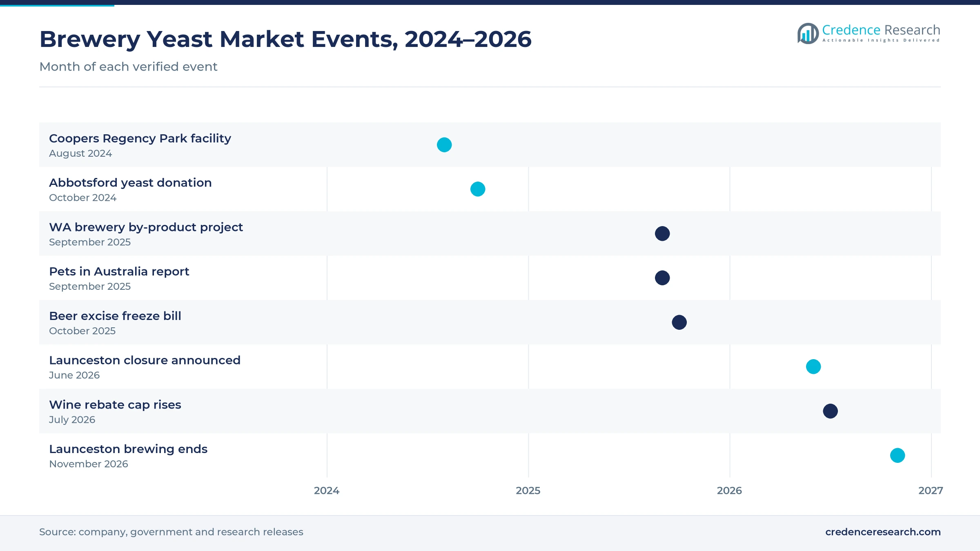The width and height of the screenshot is (980, 551).
Task: Click the July 2026 date text
Action: (x=72, y=420)
